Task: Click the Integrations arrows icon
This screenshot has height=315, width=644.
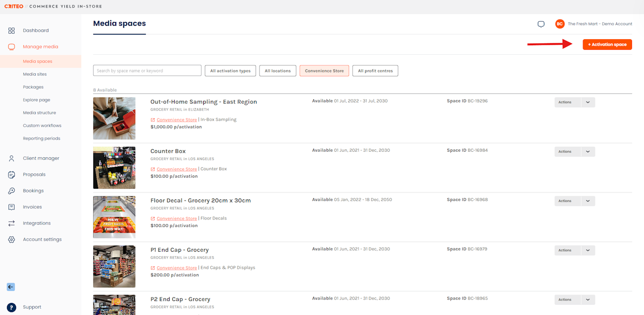Action: click(x=12, y=223)
